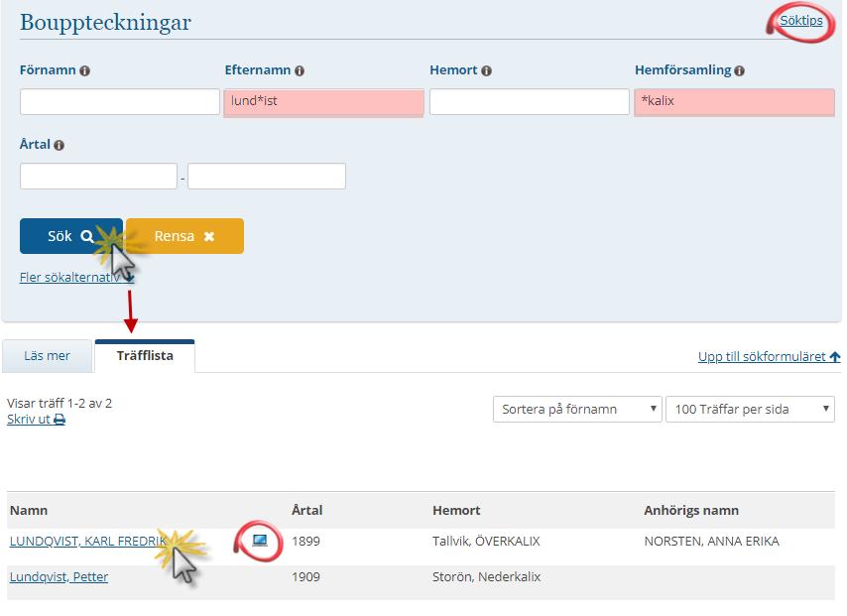Open info icon beside Årtal label
The height and width of the screenshot is (616, 847).
(59, 145)
